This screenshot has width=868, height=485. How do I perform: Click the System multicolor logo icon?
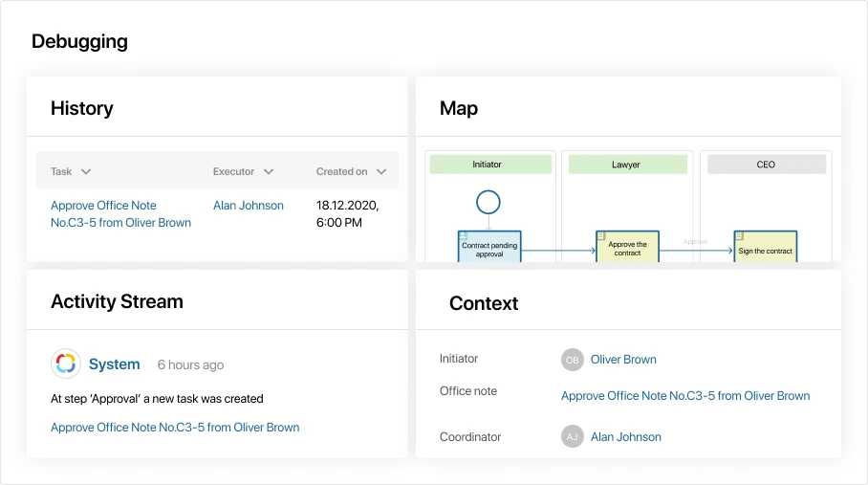(x=65, y=364)
